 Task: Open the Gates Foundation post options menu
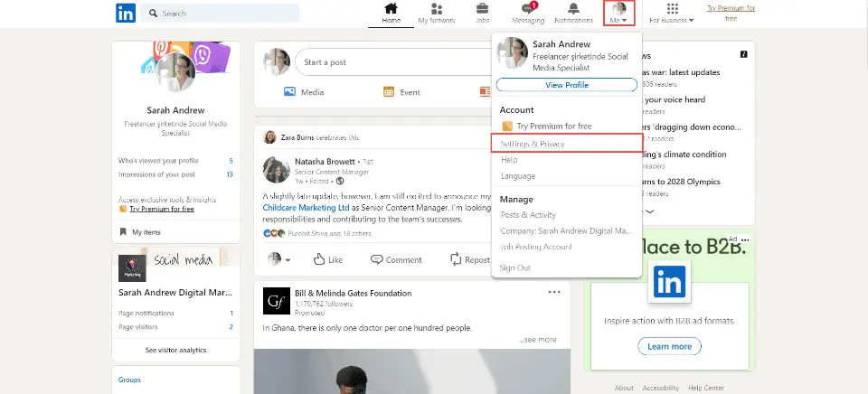click(x=554, y=292)
